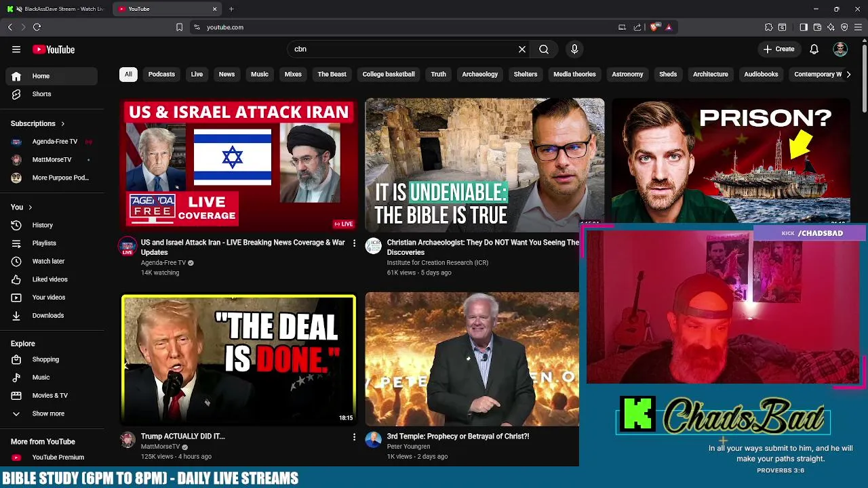Open the notifications bell

click(814, 49)
